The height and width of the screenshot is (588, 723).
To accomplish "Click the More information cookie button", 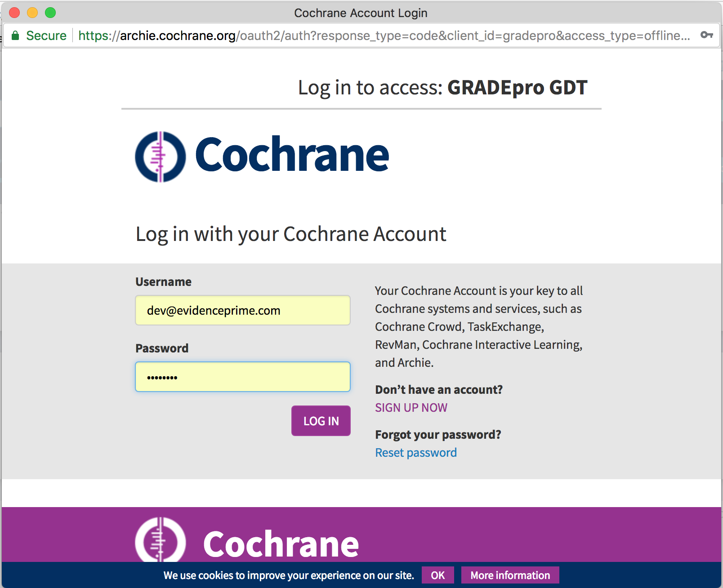I will [510, 575].
